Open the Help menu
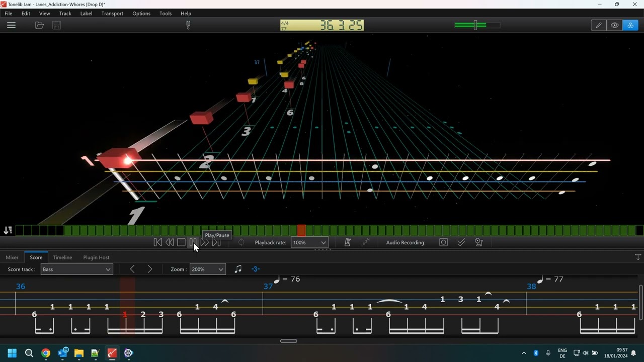The height and width of the screenshot is (362, 644). (186, 14)
